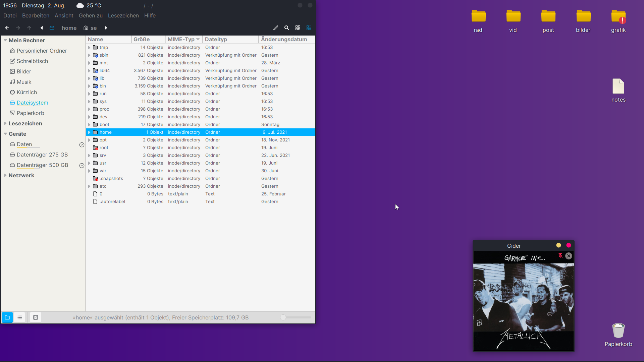Switch to icon grid view
Screen dimensions: 644x362
(298, 28)
